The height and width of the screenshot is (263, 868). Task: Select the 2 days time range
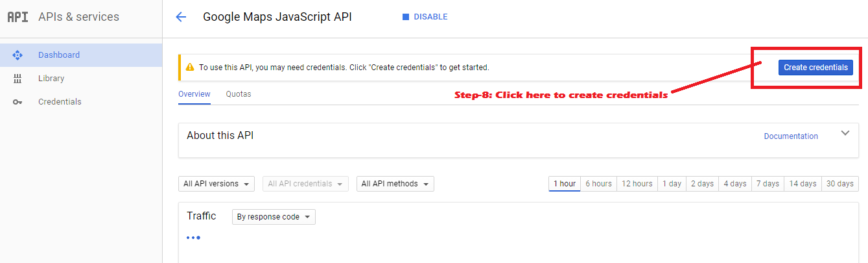[702, 184]
